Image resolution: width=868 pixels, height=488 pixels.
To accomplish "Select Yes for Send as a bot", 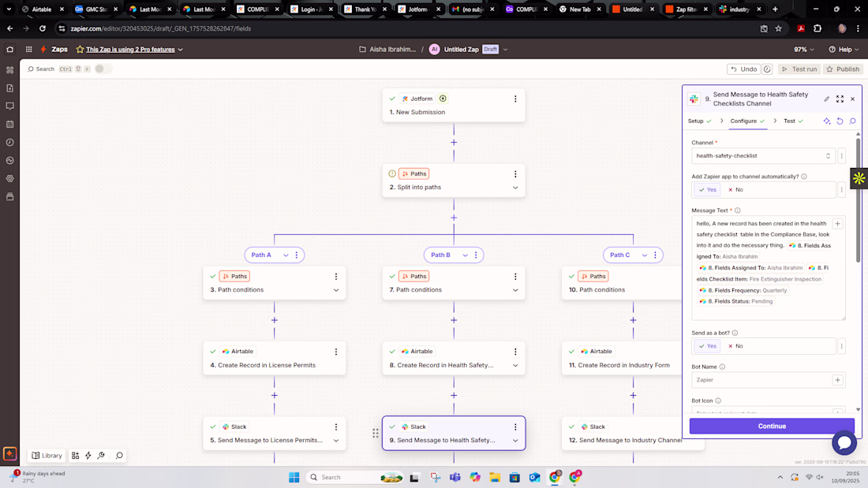I will [708, 346].
